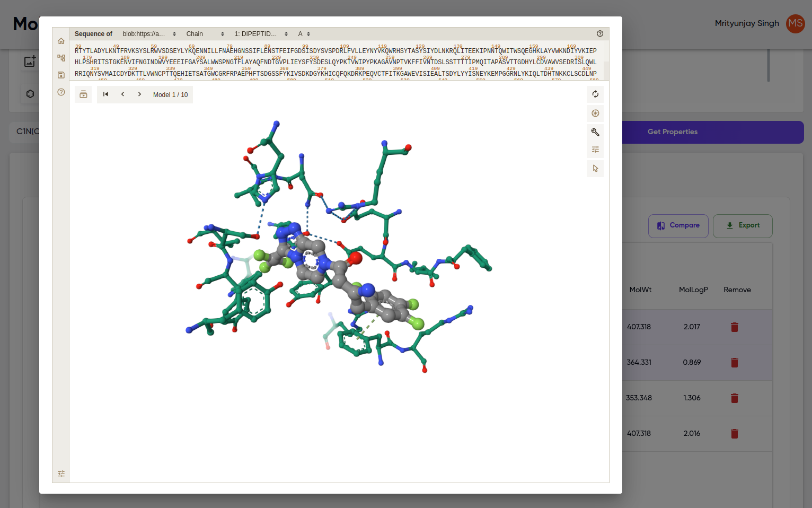The height and width of the screenshot is (508, 812).
Task: Click the background page scrollbar near the top right
Action: tap(769, 65)
